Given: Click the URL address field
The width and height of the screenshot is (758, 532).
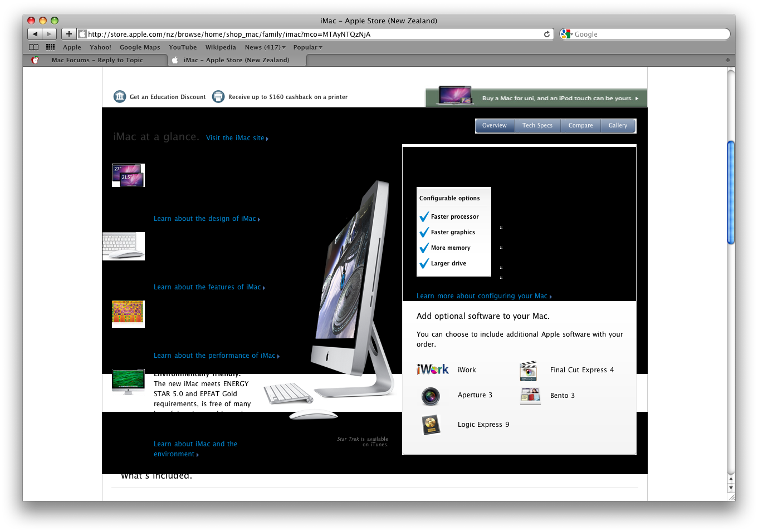Looking at the screenshot, I should (315, 34).
